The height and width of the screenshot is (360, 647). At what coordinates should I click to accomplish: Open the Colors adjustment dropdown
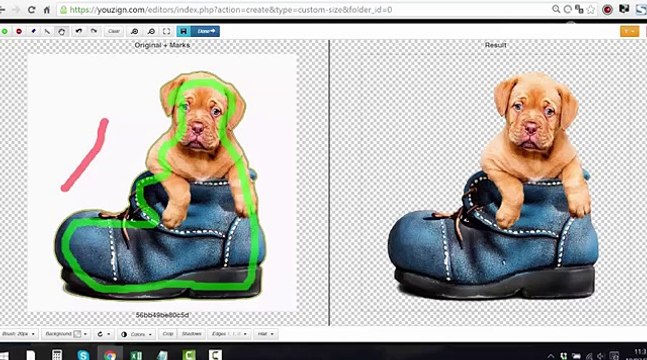pyautogui.click(x=136, y=334)
